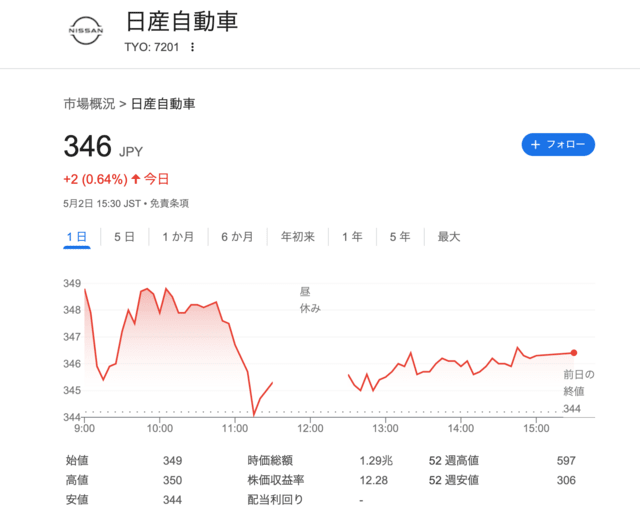Switch to the 6 か月 chart tab

237,237
